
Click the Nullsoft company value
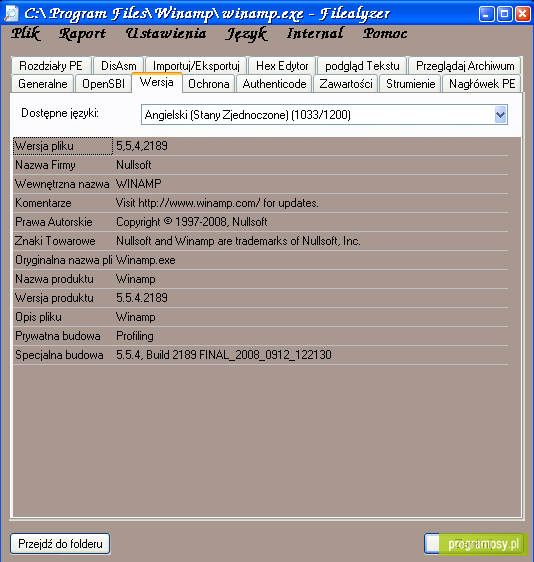tap(134, 165)
